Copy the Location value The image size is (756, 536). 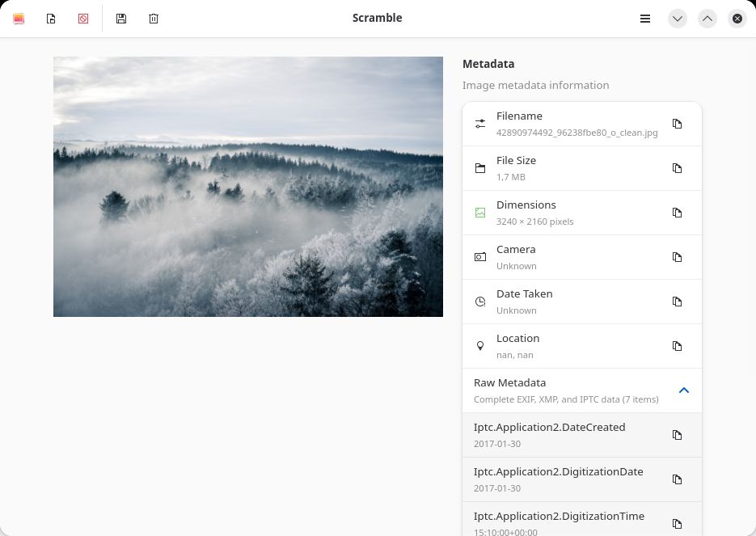[x=677, y=346]
